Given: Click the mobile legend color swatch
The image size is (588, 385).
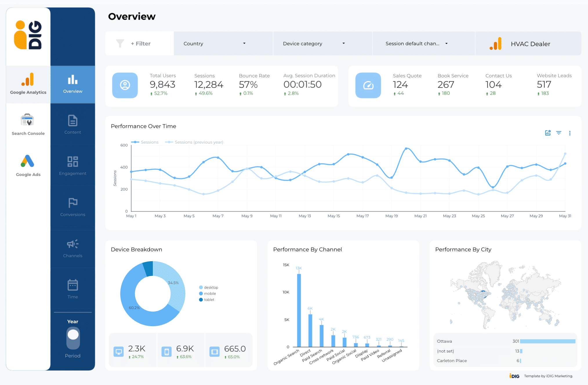Looking at the screenshot, I should click(201, 293).
